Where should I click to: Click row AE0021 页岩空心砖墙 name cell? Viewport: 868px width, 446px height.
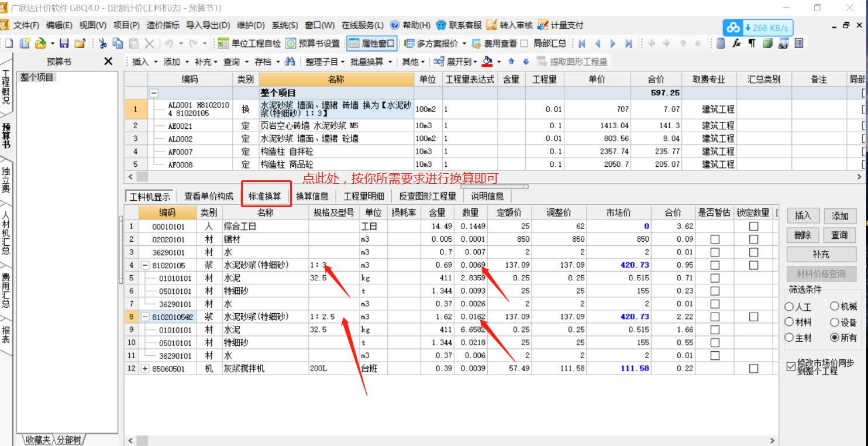(x=336, y=125)
